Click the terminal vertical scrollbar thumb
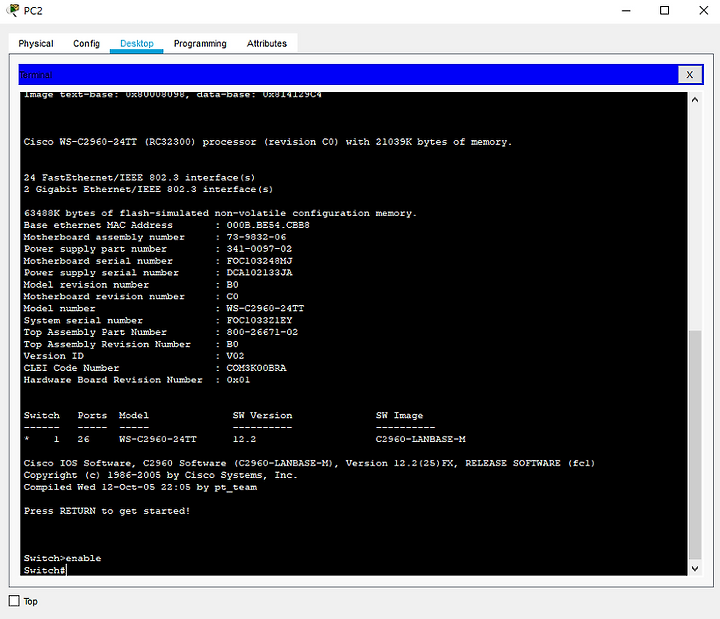Image resolution: width=720 pixels, height=619 pixels. 695,445
